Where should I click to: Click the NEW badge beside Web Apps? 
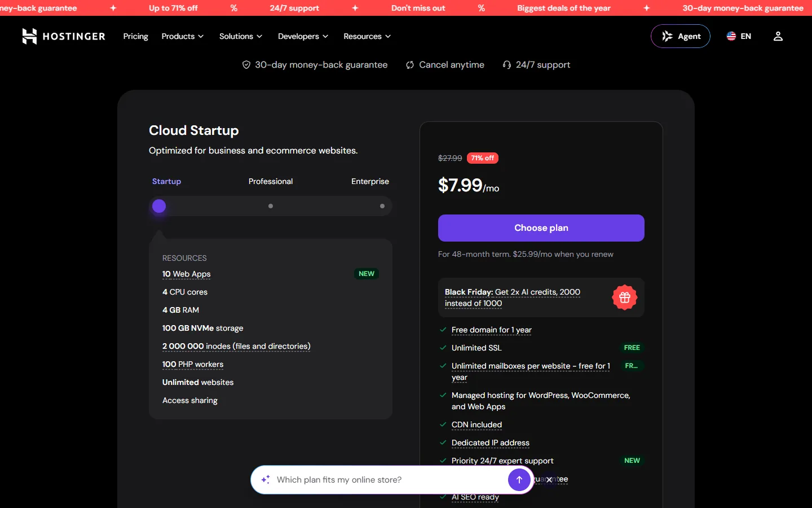coord(367,274)
